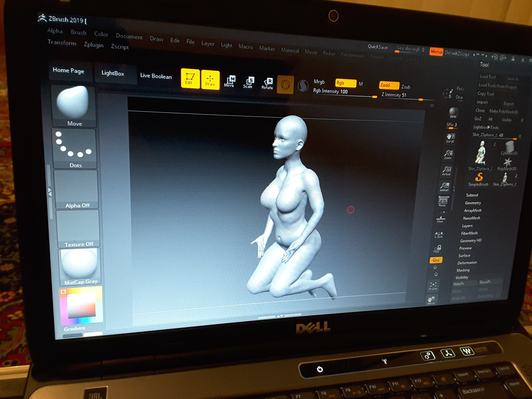Click the BPR render icon

(x=453, y=113)
